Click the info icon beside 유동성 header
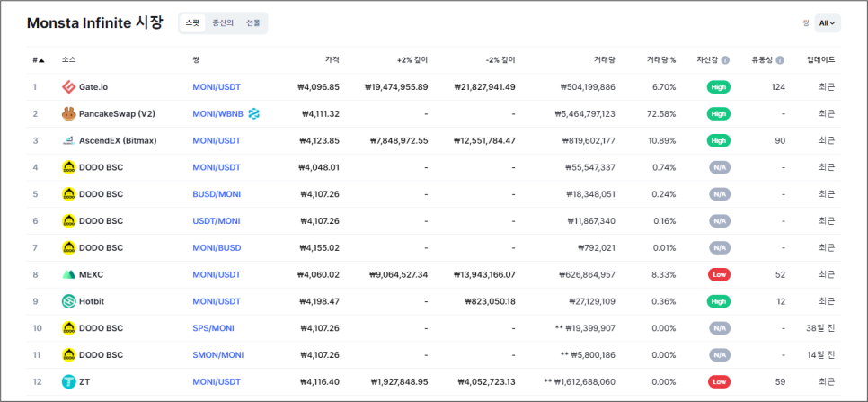 point(780,60)
